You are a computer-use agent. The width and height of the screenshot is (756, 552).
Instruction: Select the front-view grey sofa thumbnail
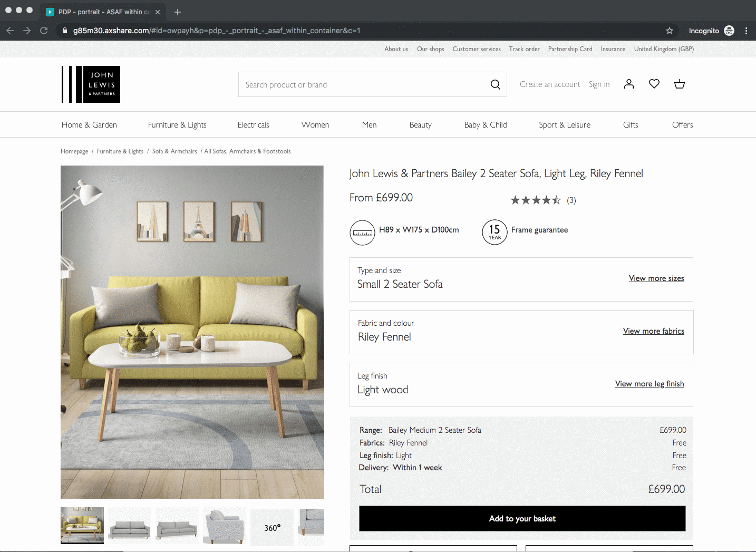point(130,526)
